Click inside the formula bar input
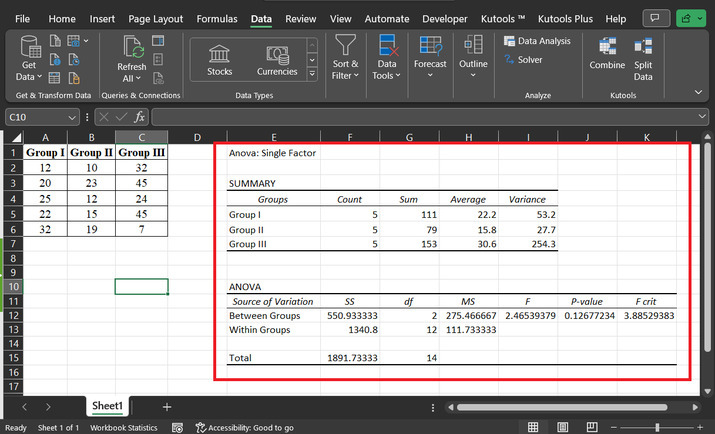Image resolution: width=715 pixels, height=434 pixels. coord(420,117)
